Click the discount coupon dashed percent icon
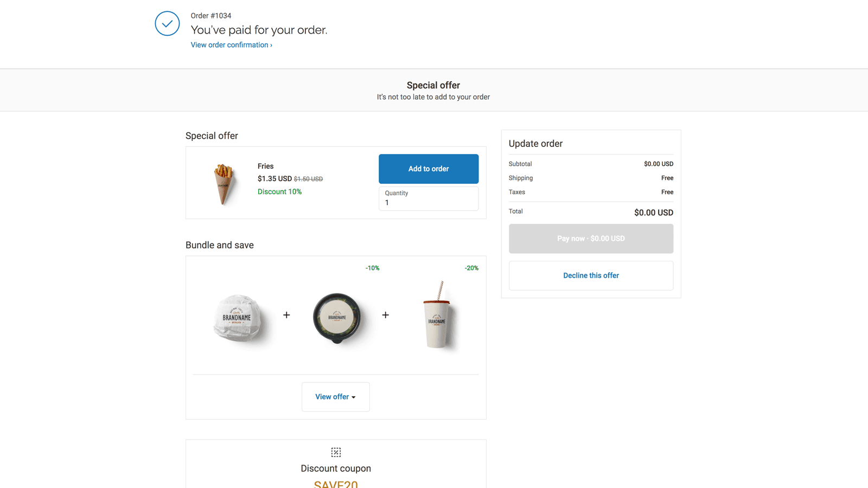Image resolution: width=868 pixels, height=488 pixels. (336, 452)
